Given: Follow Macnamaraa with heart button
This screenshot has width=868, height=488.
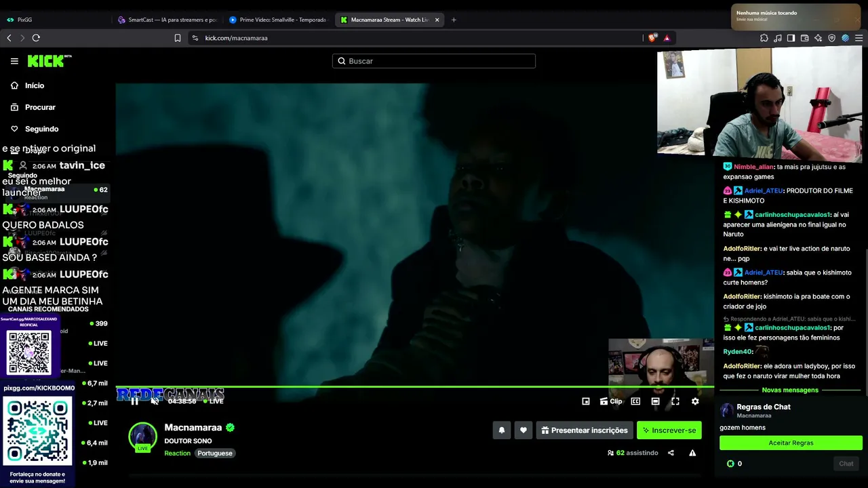Looking at the screenshot, I should coord(524,430).
